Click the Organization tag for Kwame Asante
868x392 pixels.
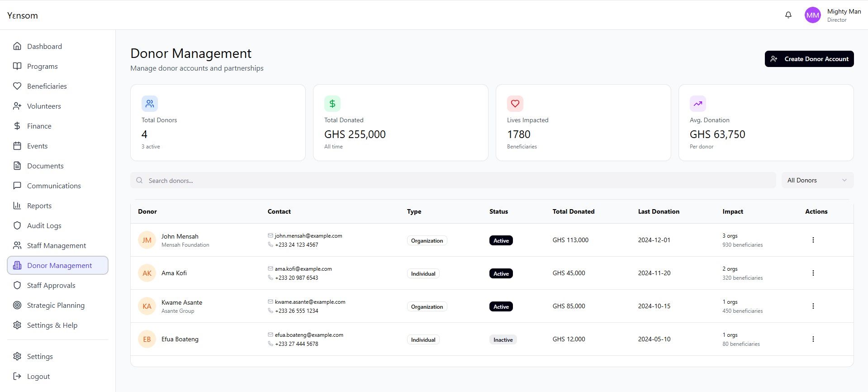coord(427,306)
